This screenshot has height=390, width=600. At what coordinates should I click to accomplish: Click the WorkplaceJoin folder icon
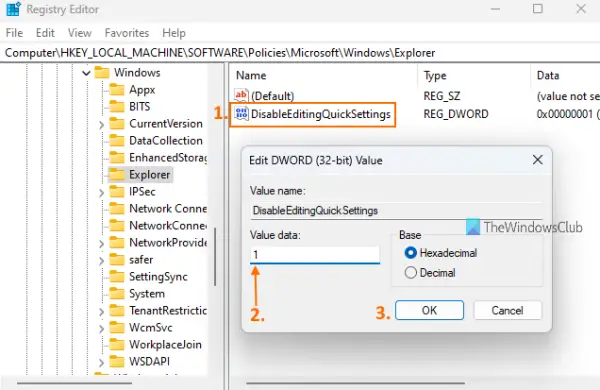coord(117,344)
